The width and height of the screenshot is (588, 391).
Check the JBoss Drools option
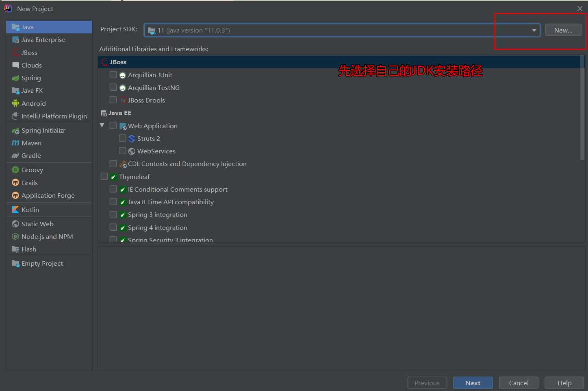coord(113,100)
